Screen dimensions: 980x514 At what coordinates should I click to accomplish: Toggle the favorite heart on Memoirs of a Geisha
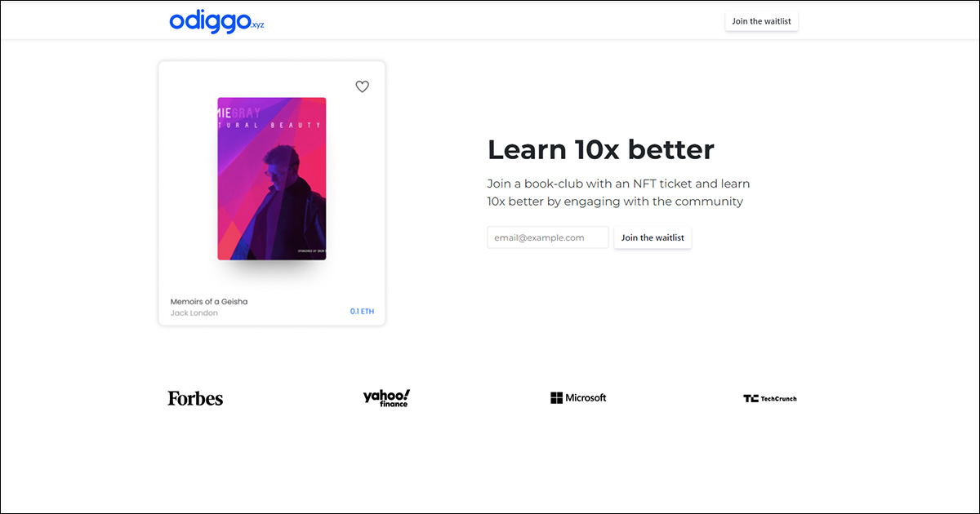(362, 86)
